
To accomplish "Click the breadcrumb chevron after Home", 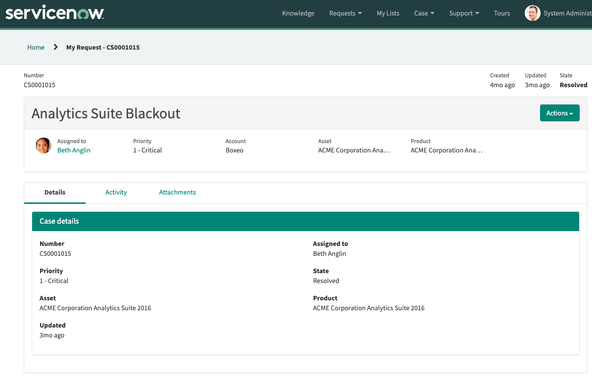I will (x=56, y=47).
